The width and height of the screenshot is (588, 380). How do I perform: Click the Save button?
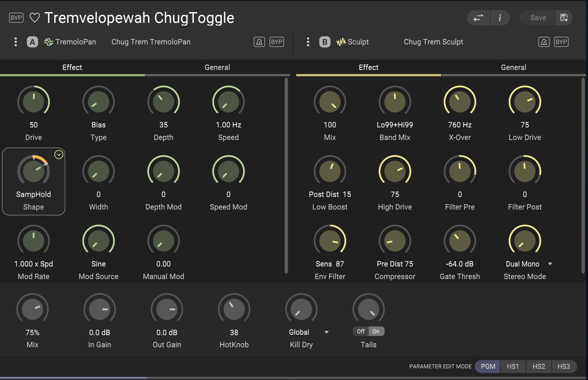[x=538, y=18]
